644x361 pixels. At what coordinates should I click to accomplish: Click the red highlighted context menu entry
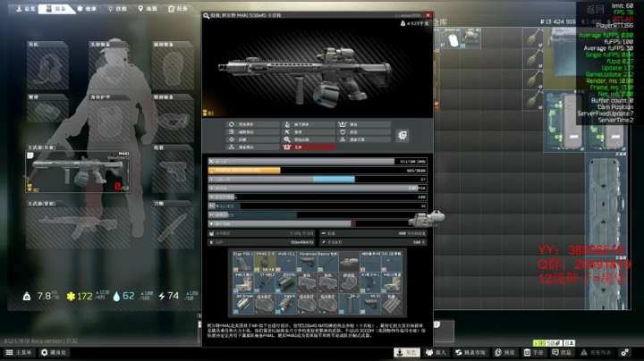[309, 147]
